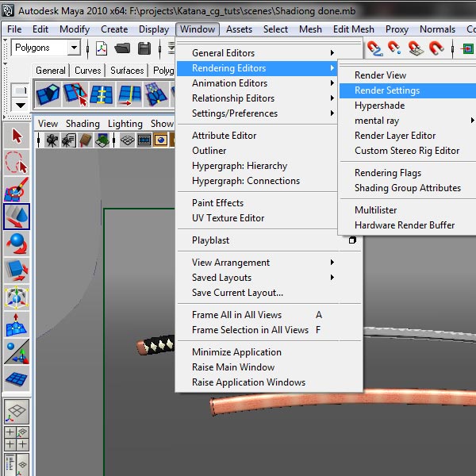Open the File menu
The width and height of the screenshot is (476, 476).
click(x=14, y=29)
